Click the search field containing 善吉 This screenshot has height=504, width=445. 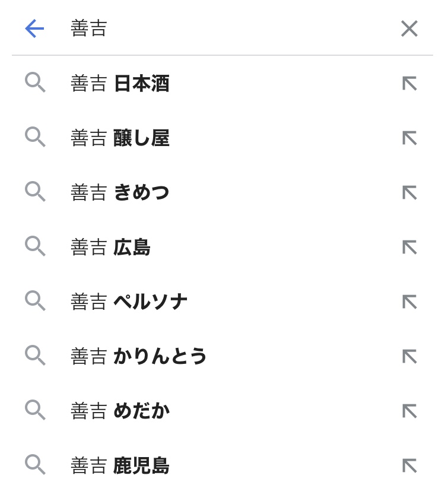tap(225, 28)
